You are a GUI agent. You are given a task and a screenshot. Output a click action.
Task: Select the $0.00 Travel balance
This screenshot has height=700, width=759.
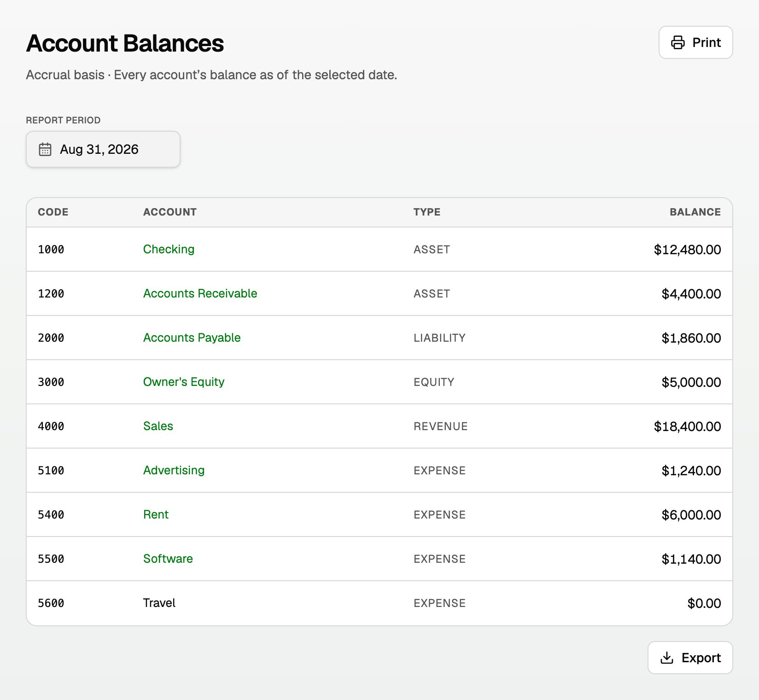[704, 603]
